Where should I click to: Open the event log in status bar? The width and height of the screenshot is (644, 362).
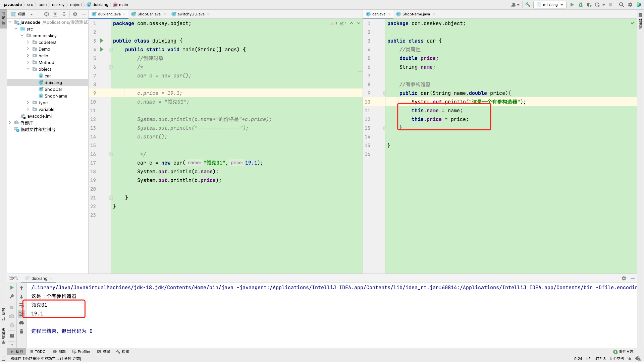pyautogui.click(x=623, y=352)
